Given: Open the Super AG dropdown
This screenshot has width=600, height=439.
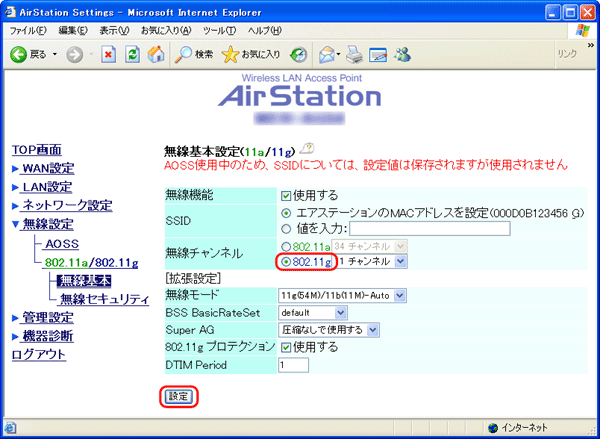Looking at the screenshot, I should point(329,330).
